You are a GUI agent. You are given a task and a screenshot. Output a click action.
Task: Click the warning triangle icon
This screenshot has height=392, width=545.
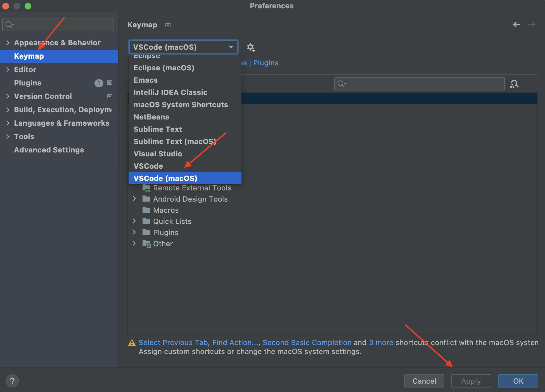click(x=132, y=343)
